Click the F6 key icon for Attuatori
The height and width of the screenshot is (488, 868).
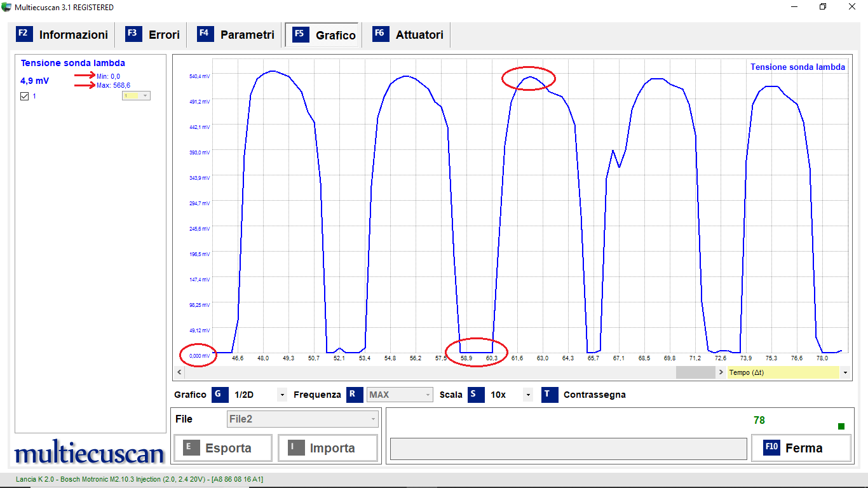tap(380, 34)
